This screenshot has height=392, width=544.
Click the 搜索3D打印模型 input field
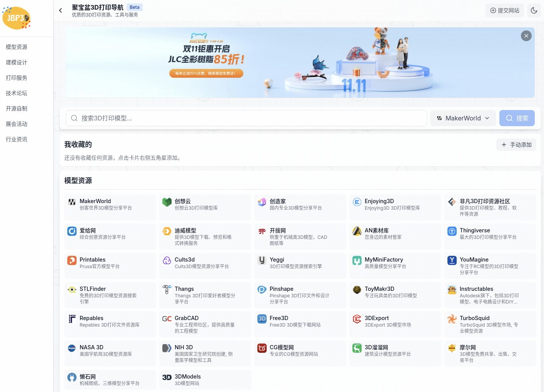pos(246,118)
